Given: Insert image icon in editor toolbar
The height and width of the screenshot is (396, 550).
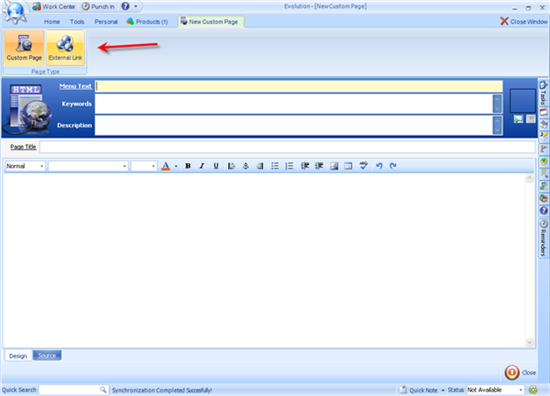Looking at the screenshot, I should coord(334,166).
